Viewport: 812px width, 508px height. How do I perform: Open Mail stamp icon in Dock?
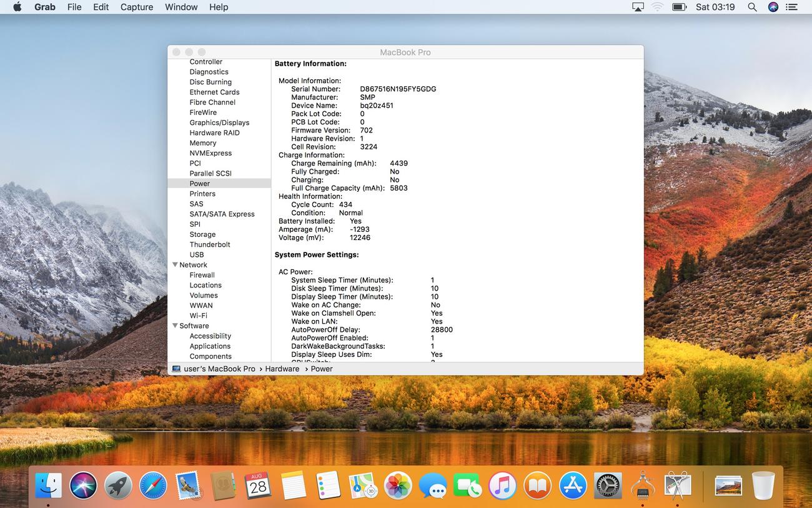(188, 485)
